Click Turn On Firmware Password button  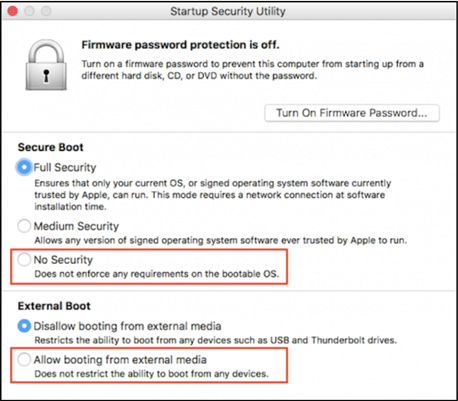tap(352, 113)
